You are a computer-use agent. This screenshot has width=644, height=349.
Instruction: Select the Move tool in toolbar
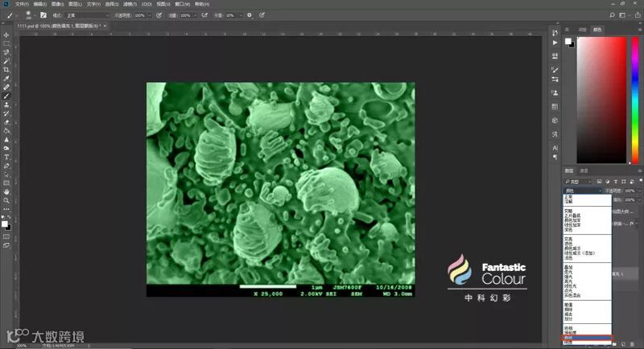[x=6, y=35]
